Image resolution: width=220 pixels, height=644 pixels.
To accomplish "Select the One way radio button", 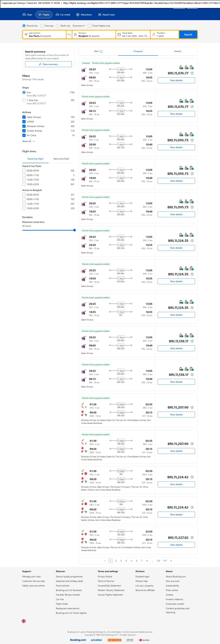I will 42,26.
